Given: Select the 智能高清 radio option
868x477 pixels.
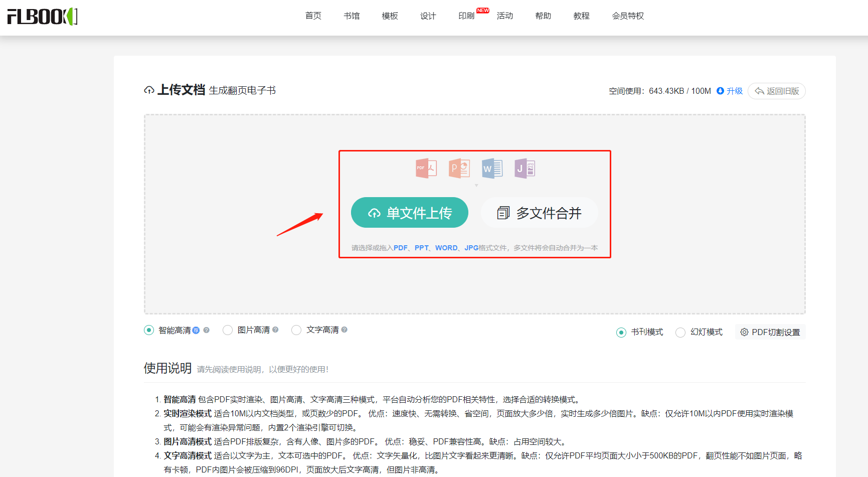Looking at the screenshot, I should 149,330.
